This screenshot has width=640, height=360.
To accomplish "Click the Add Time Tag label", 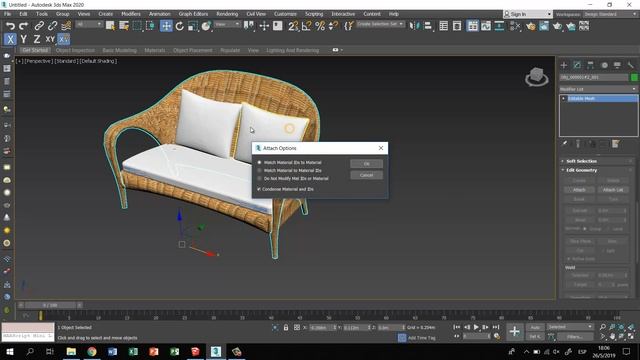I will coord(422,338).
